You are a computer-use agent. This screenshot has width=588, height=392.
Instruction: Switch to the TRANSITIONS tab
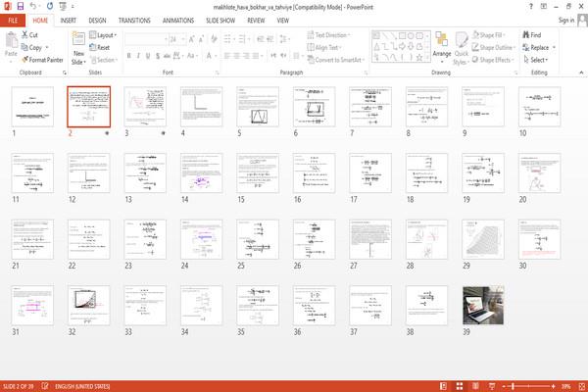click(134, 21)
